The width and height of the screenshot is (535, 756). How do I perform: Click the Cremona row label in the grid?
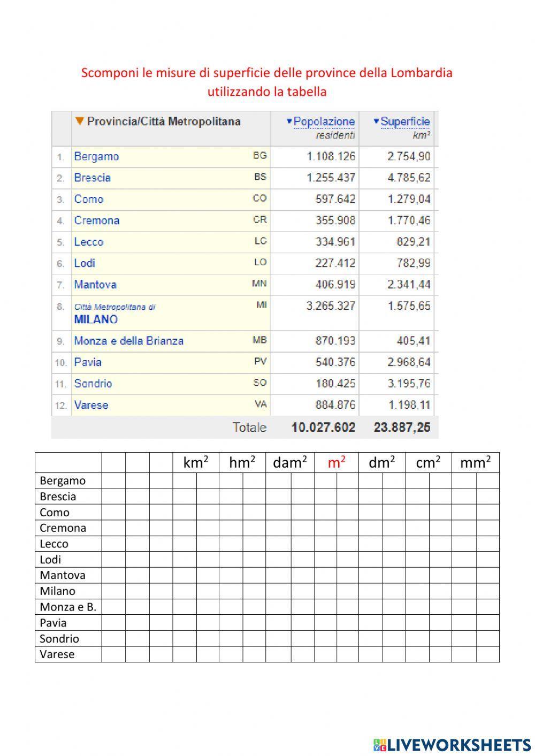point(63,528)
